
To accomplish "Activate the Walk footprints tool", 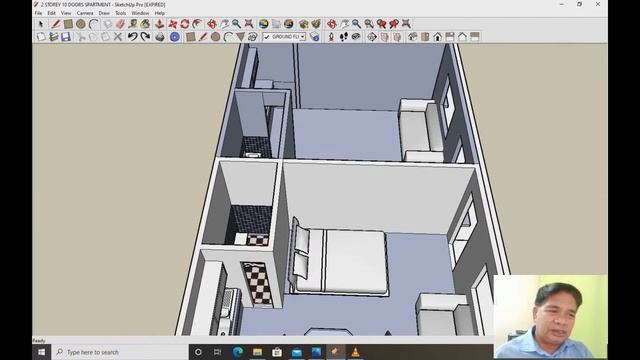I will click(344, 37).
